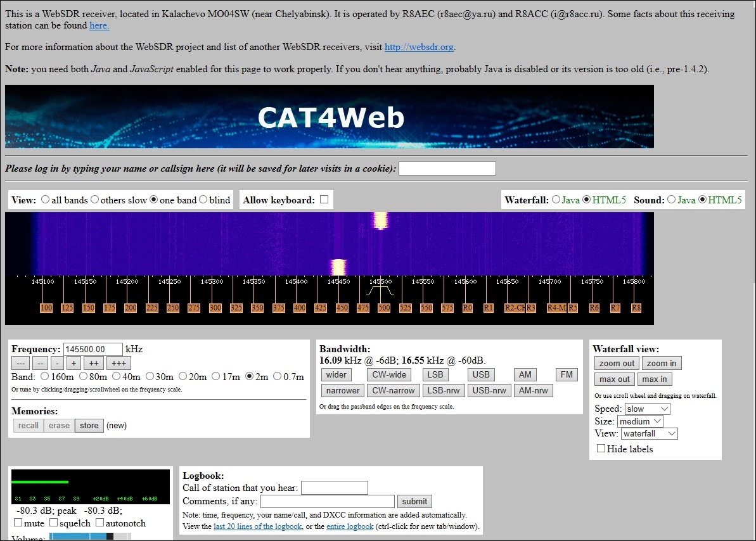The height and width of the screenshot is (541, 756).
Task: Choose the LSB-nrw mode
Action: (x=444, y=391)
